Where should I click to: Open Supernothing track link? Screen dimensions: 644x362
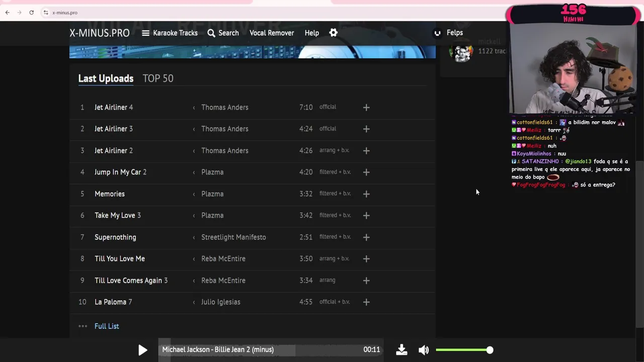click(115, 237)
